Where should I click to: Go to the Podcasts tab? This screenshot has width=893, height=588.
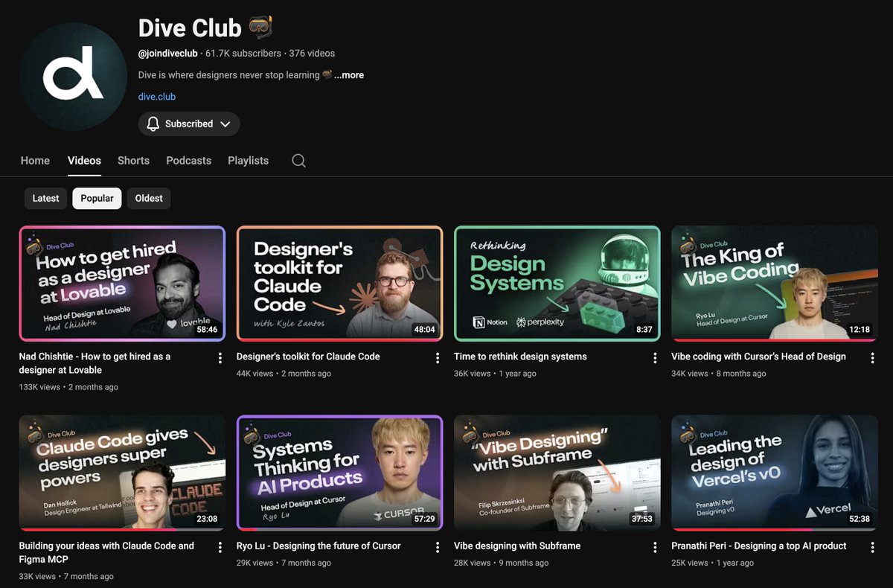click(188, 161)
